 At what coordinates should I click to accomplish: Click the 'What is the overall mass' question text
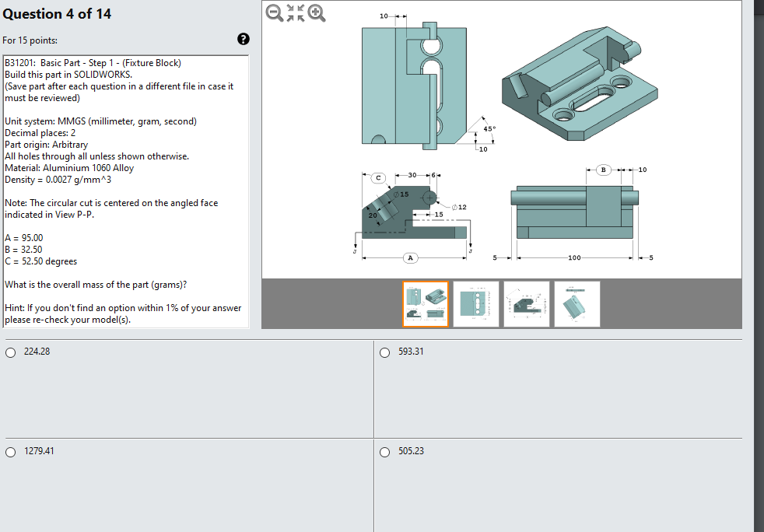[x=96, y=285]
